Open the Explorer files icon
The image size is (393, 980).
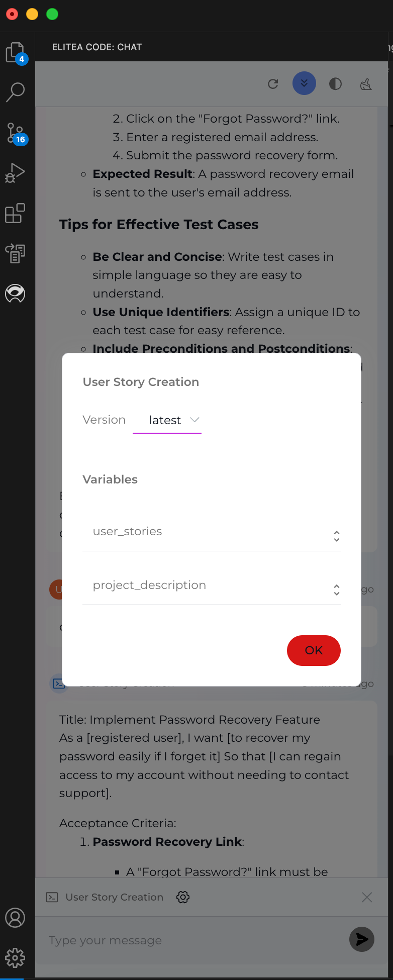tap(15, 53)
